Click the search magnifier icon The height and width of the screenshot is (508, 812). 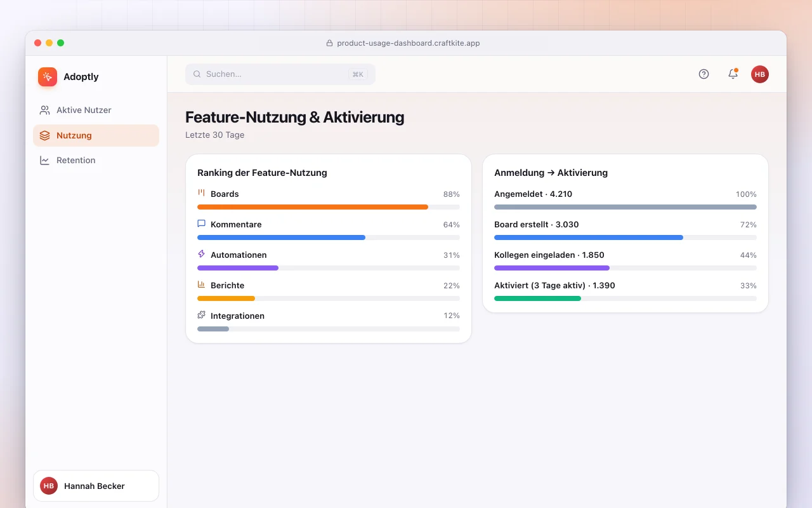click(197, 74)
